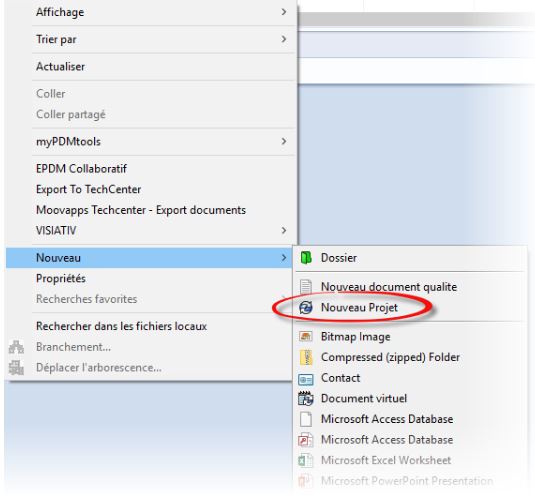Image resolution: width=535 pixels, height=503 pixels.
Task: Click the Compressed zipped Folder icon
Action: [x=306, y=357]
